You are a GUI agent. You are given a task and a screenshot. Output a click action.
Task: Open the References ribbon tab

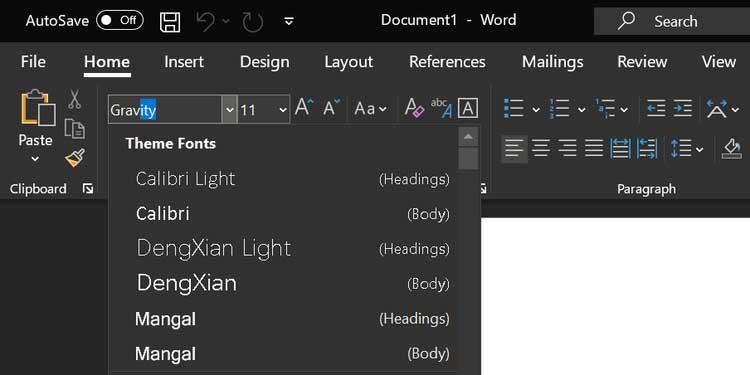[447, 62]
